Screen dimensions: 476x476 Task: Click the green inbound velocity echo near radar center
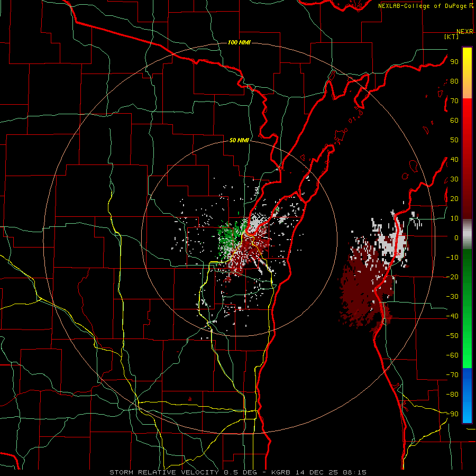[227, 240]
